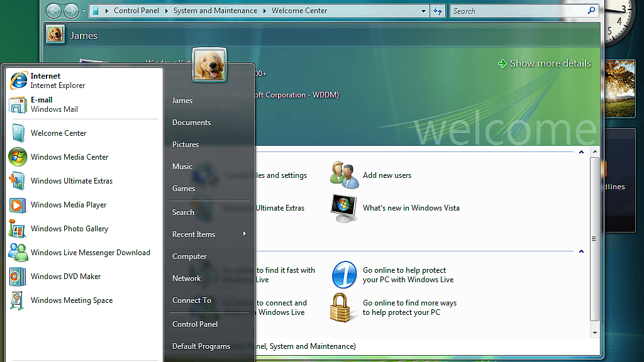The width and height of the screenshot is (644, 362).
Task: Open What's new in Windows Vista
Action: pos(411,208)
